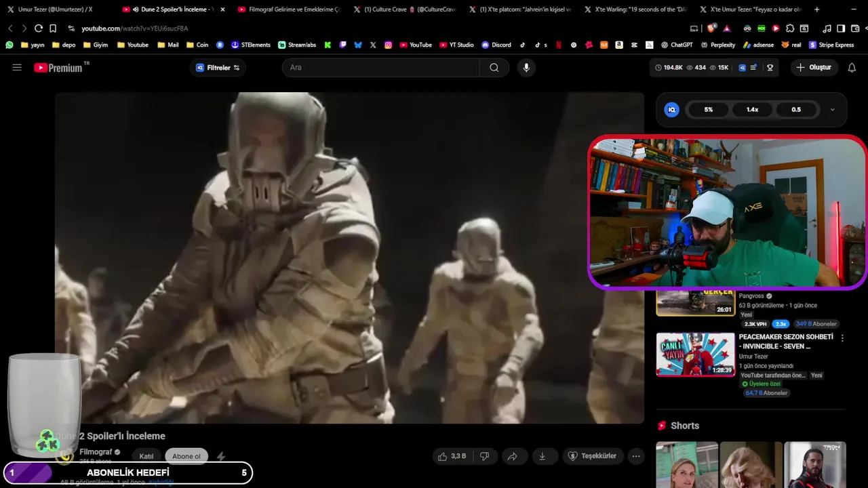Open the Instagram bookmark icon

pos(389,45)
